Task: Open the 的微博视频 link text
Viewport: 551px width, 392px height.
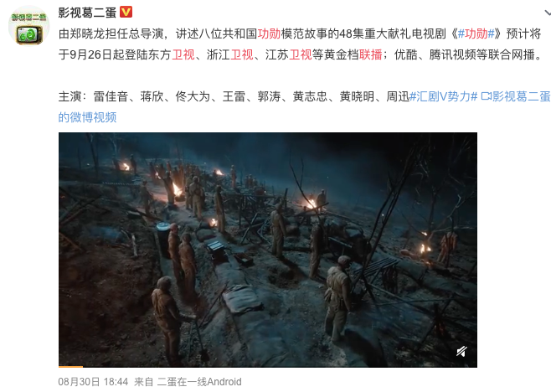Action: pos(87,117)
